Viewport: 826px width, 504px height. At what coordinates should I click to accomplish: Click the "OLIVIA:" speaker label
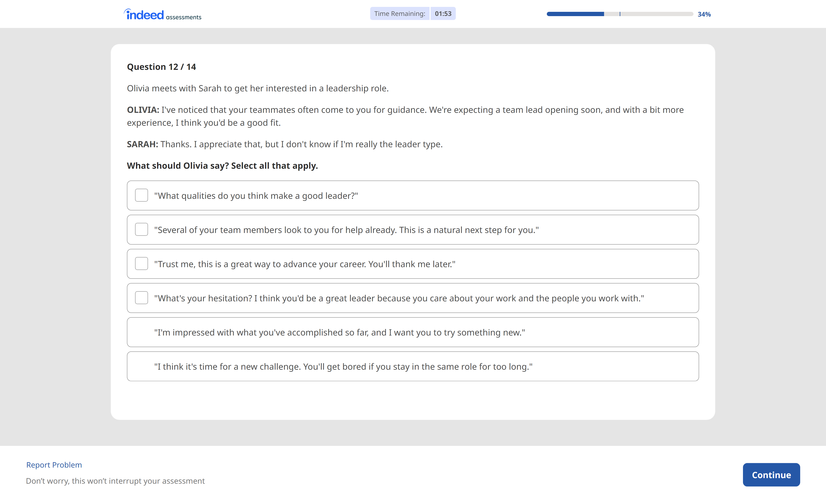[143, 110]
